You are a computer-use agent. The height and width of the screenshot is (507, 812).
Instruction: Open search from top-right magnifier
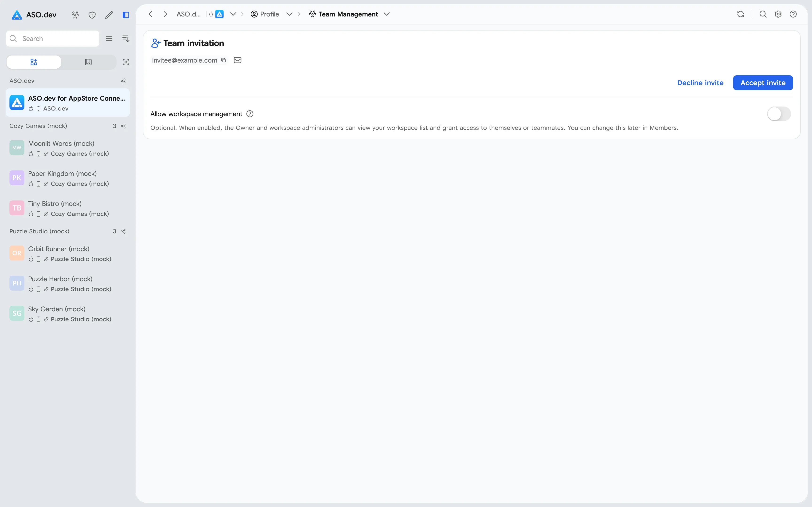point(763,14)
